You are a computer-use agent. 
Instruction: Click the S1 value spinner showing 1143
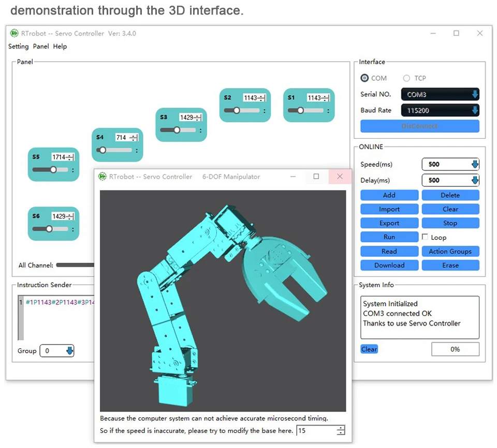tap(318, 98)
